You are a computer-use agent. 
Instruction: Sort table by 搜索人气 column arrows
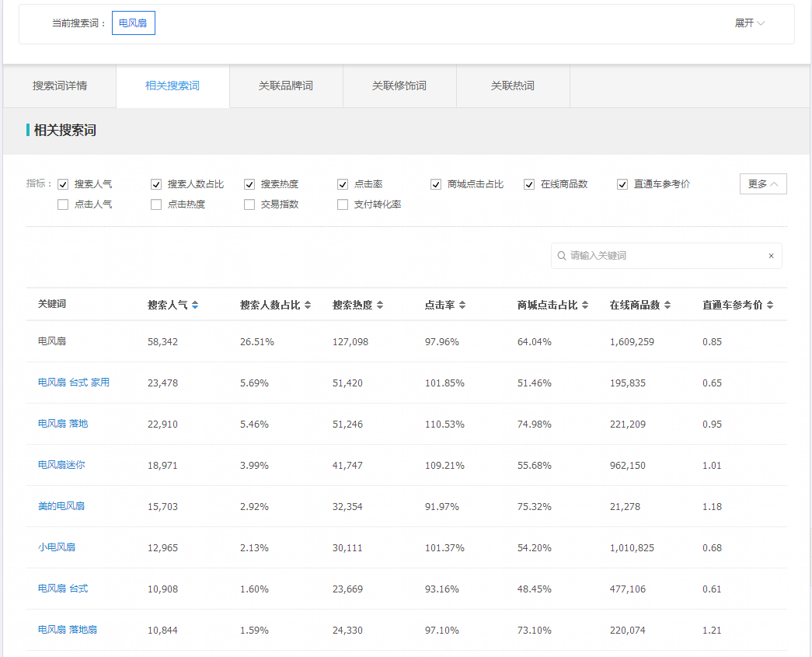point(194,306)
